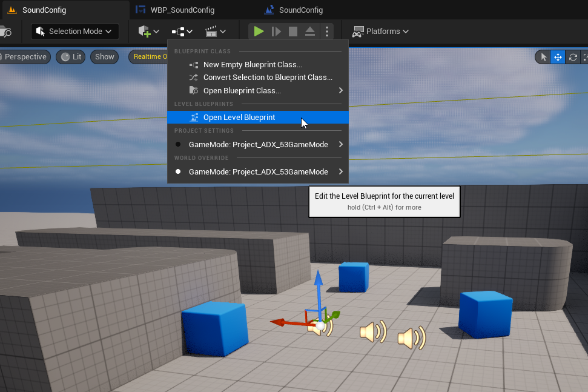The height and width of the screenshot is (392, 588).
Task: Select New Empty Blueprint Class
Action: [x=257, y=64]
